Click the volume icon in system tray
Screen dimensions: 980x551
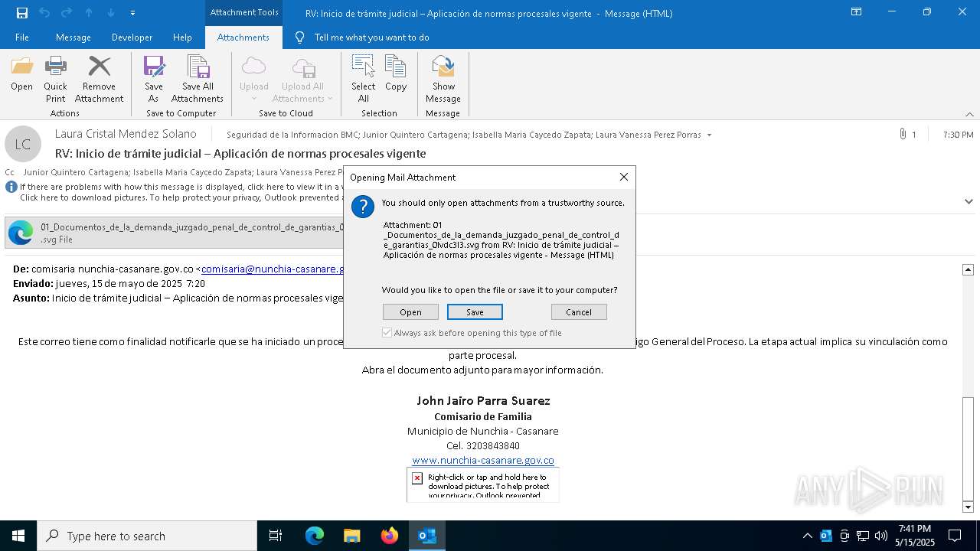pyautogui.click(x=881, y=536)
